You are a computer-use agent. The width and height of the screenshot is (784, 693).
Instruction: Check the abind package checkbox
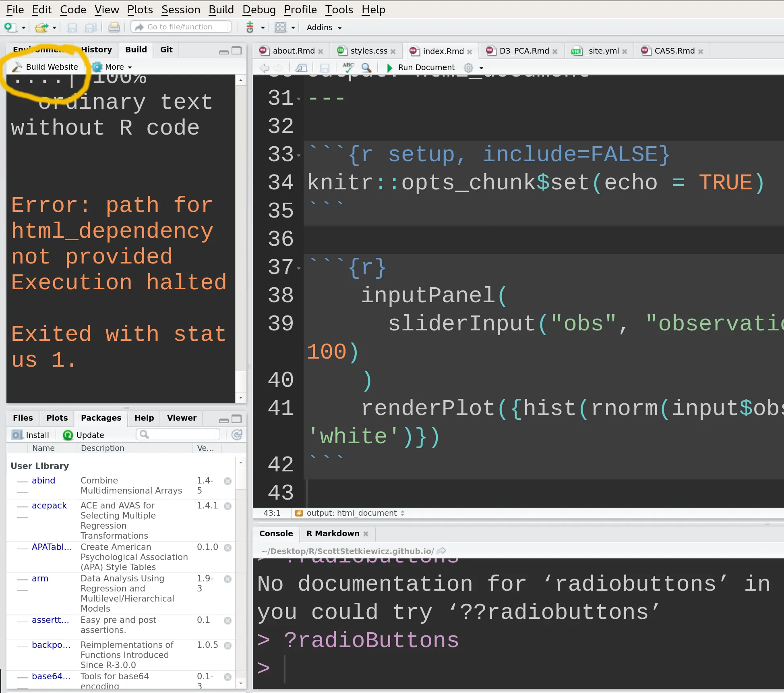click(22, 487)
